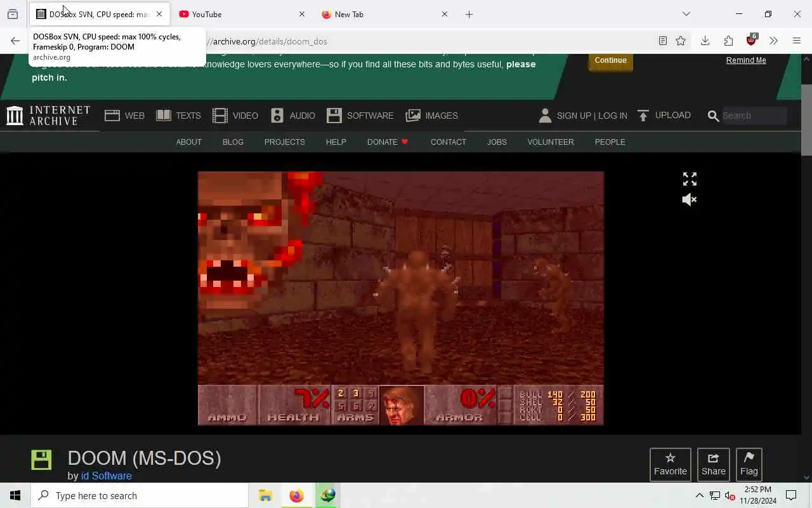Screen dimensions: 812x508
Task: Open the CONTACT navigation link
Action: click(449, 142)
